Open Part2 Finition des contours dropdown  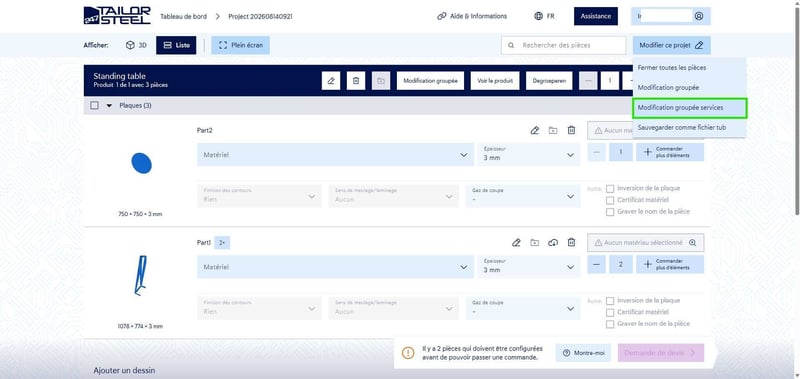tap(259, 196)
